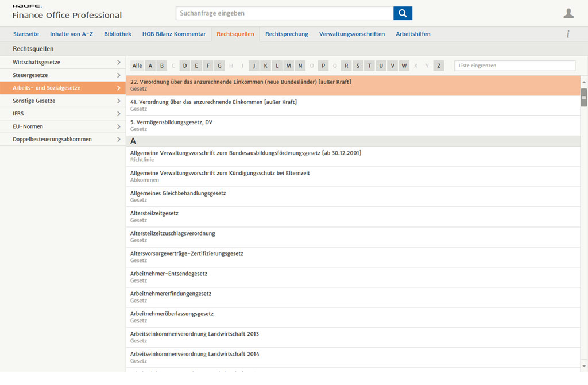Filter list by letter F
This screenshot has width=588, height=385.
(x=208, y=66)
